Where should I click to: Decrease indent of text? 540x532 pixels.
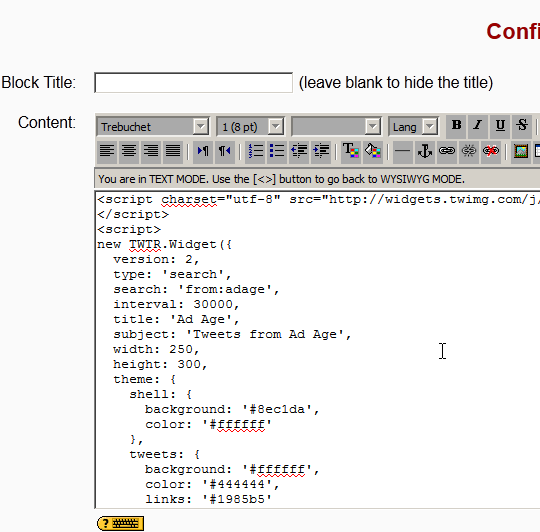(299, 152)
